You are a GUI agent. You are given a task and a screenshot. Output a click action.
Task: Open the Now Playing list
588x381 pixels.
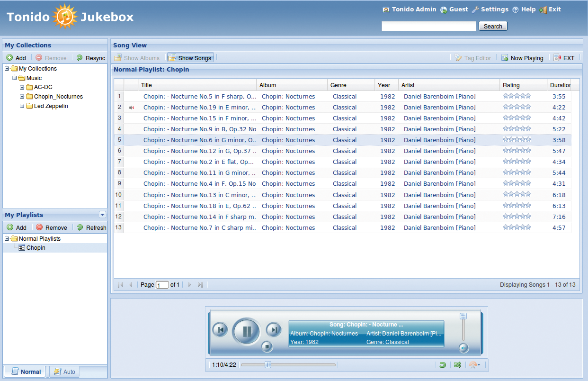pos(522,58)
